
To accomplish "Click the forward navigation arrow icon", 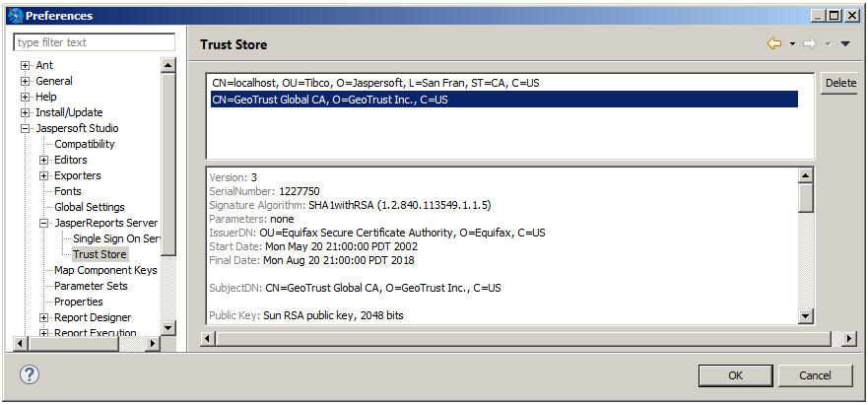I will click(810, 43).
